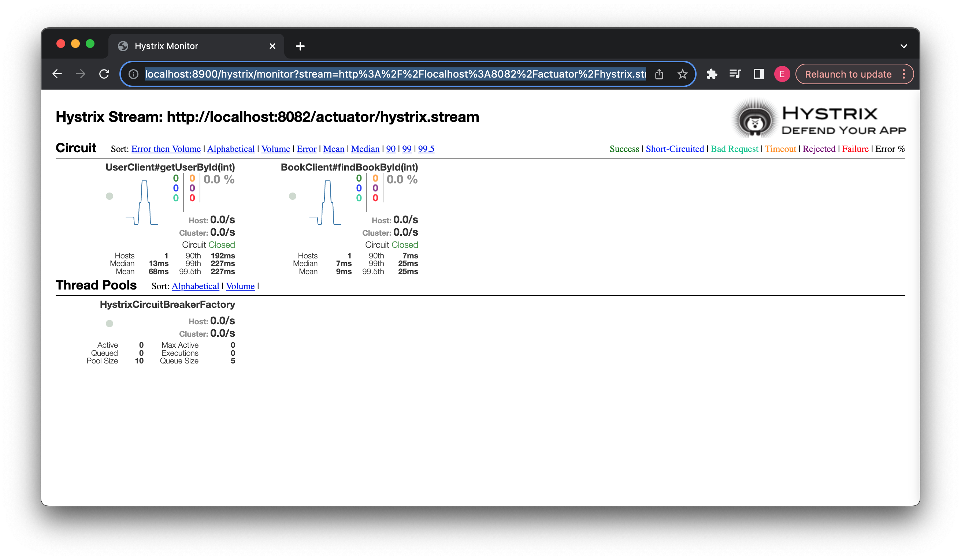Image resolution: width=961 pixels, height=560 pixels.
Task: Sort circuits Alphabetical link
Action: (x=231, y=149)
